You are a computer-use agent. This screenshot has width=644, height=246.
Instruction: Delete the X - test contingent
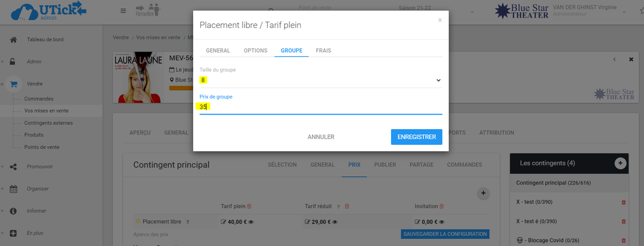623,202
